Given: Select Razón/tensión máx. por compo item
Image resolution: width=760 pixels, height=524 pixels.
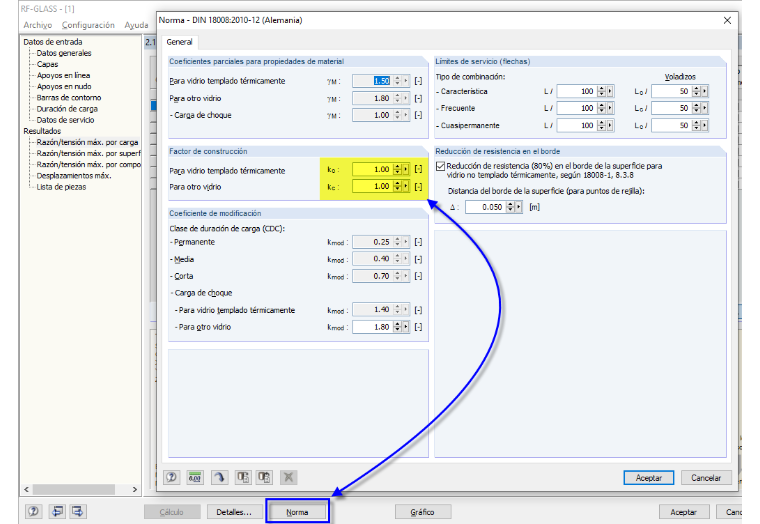Looking at the screenshot, I should click(x=88, y=165).
